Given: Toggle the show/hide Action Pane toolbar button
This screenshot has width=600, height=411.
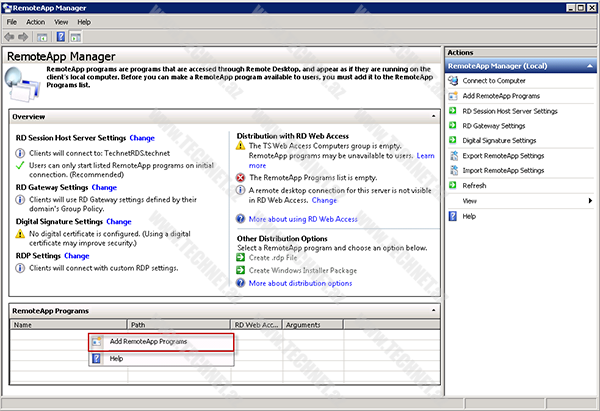Looking at the screenshot, I should tap(76, 37).
